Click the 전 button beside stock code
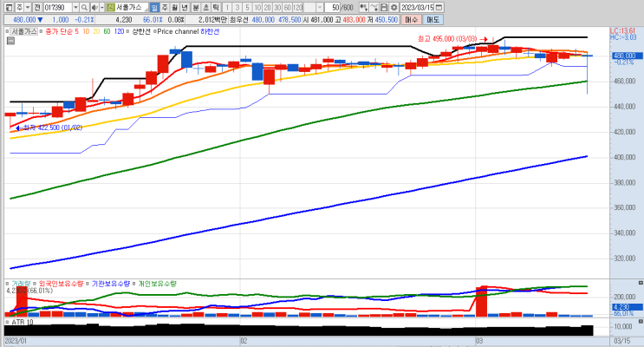The width and height of the screenshot is (644, 347). [x=37, y=8]
